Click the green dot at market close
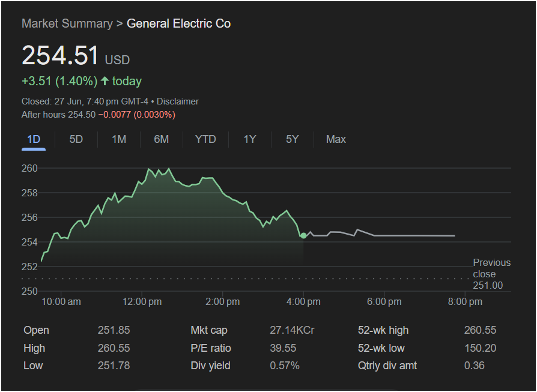537x392 pixels. click(x=303, y=236)
